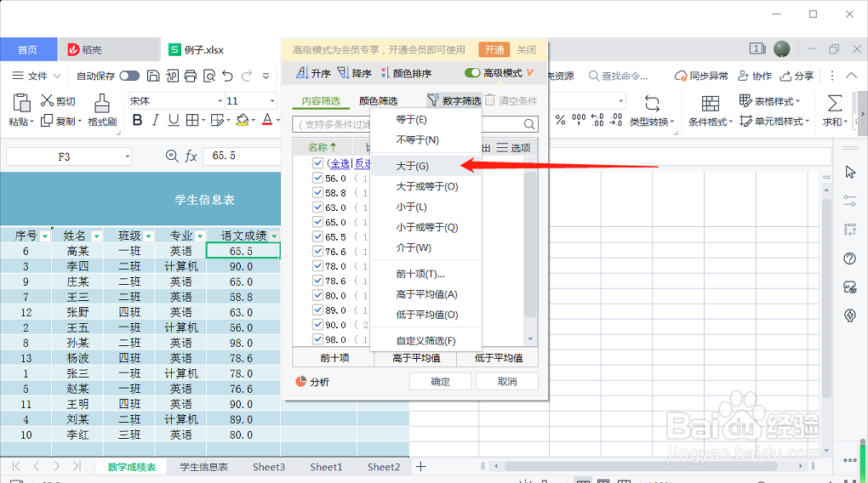This screenshot has height=483, width=868.
Task: Switch to the 学生信息表 sheet tab
Action: pos(203,467)
